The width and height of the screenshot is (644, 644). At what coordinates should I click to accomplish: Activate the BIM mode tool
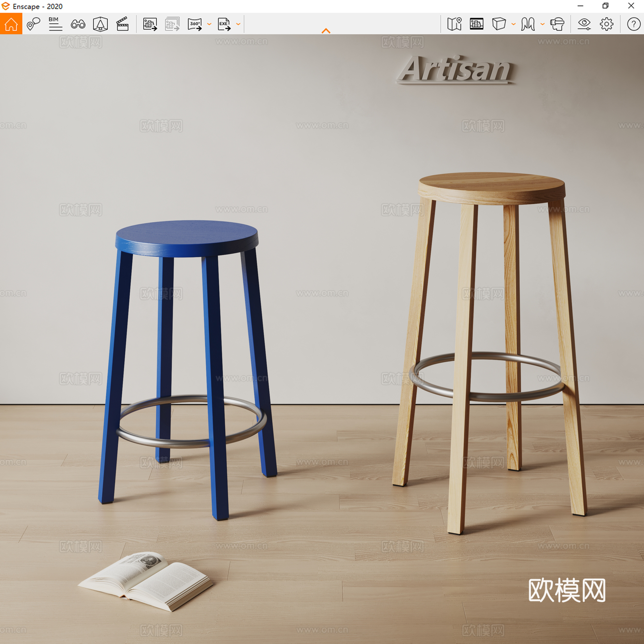[55, 24]
